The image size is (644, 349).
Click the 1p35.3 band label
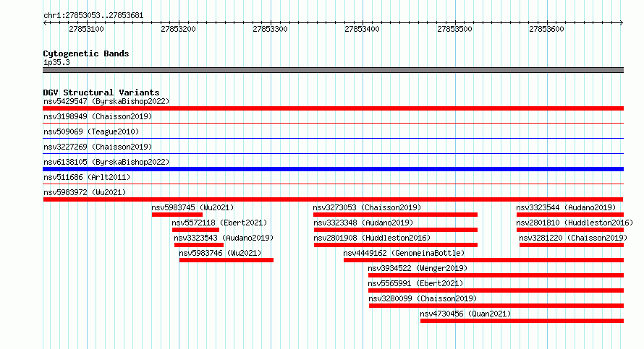[56, 62]
